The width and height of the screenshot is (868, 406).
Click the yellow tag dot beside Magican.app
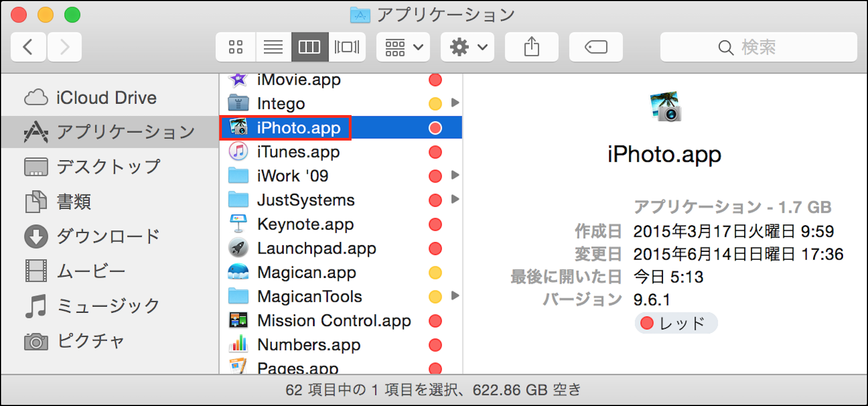coord(435,272)
